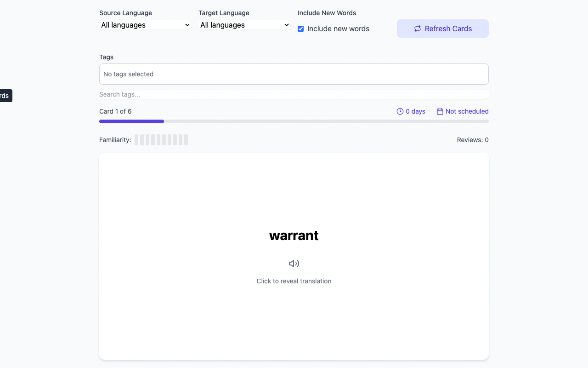Click the refresh arrows icon in Refresh Cards
The image size is (588, 368).
click(417, 28)
